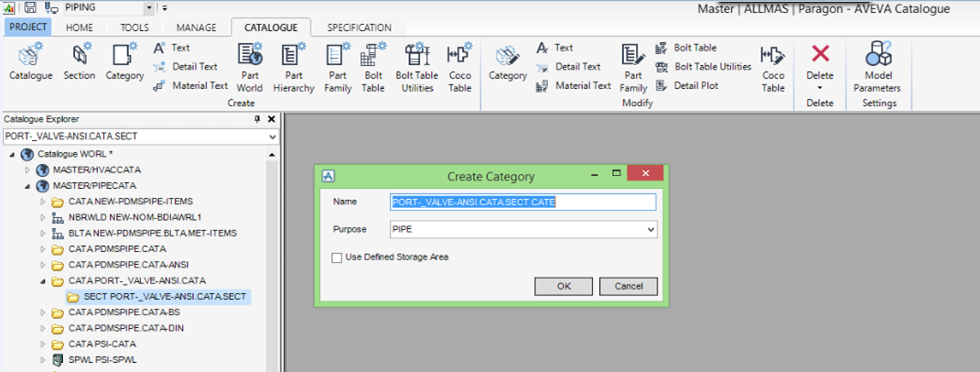
Task: Create a Detail Text element
Action: pos(186,66)
